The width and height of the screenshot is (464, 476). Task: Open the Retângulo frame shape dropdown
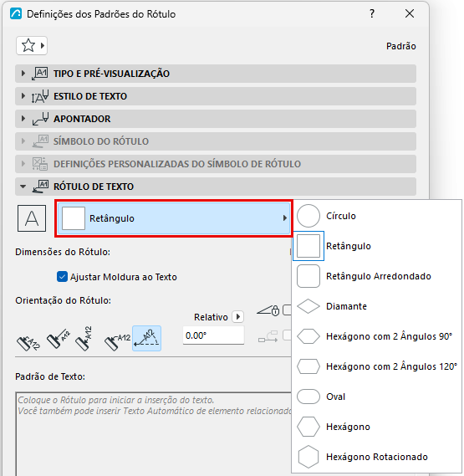point(174,218)
